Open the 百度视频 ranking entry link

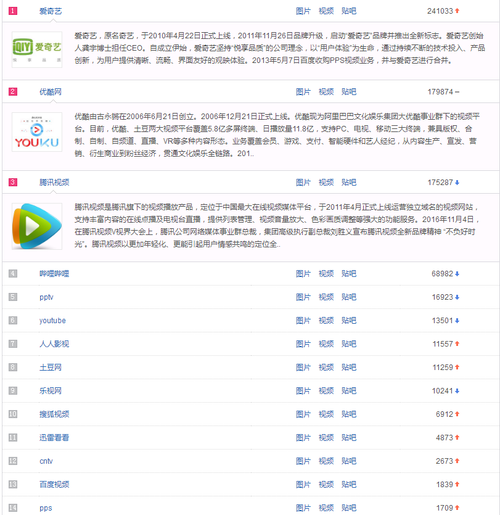54,484
